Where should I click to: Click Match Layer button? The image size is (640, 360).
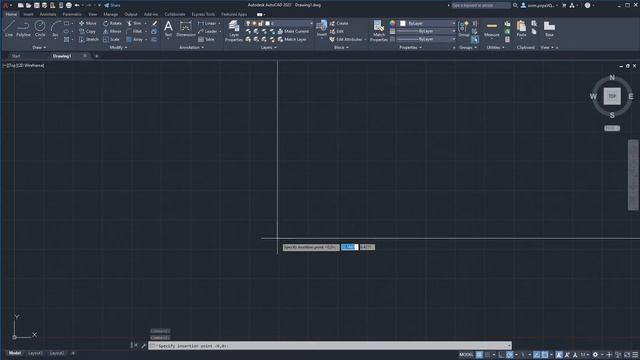292,40
